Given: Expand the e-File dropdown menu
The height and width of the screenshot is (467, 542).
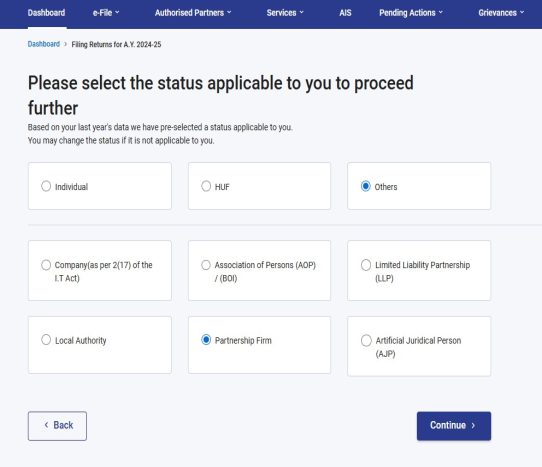Looking at the screenshot, I should point(106,13).
